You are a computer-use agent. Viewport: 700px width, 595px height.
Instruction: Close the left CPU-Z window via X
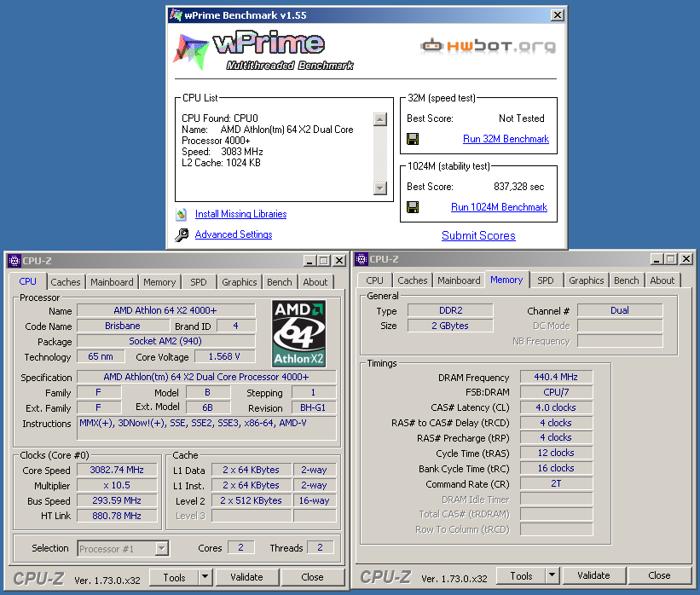(x=339, y=260)
